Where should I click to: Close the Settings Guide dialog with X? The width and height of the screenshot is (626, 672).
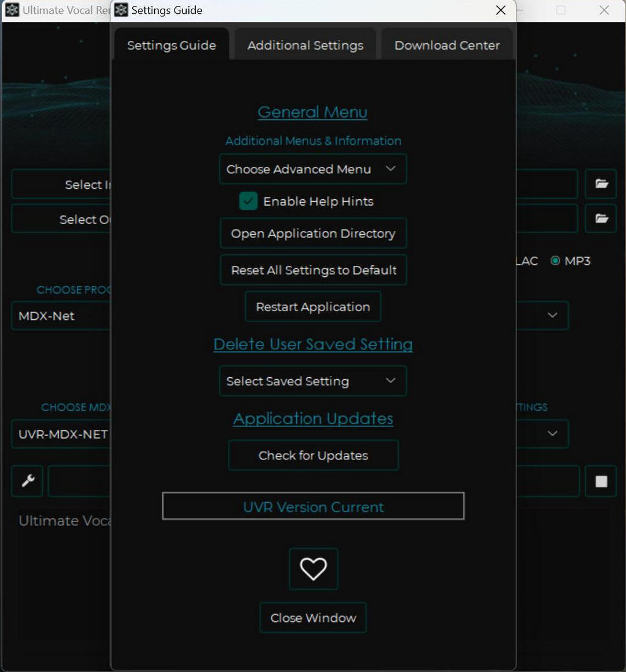tap(501, 10)
